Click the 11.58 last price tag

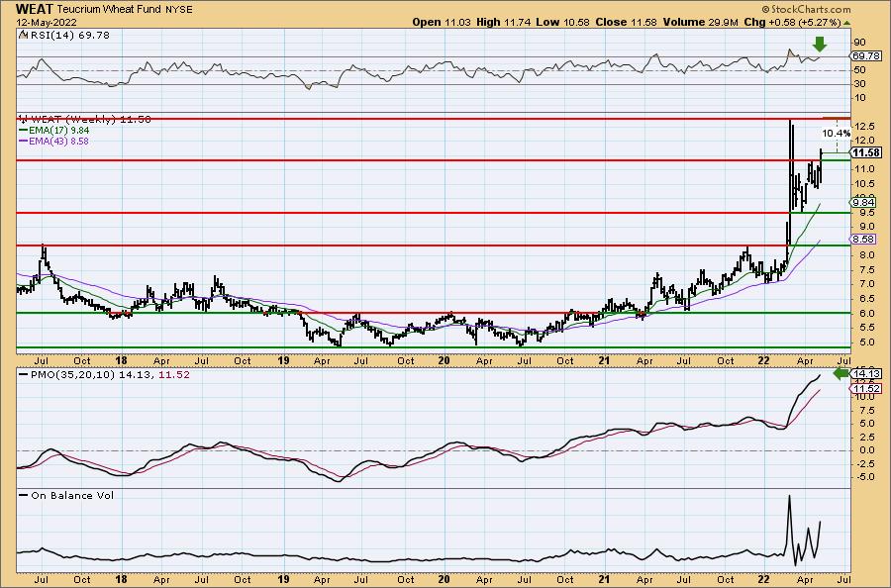click(x=867, y=152)
